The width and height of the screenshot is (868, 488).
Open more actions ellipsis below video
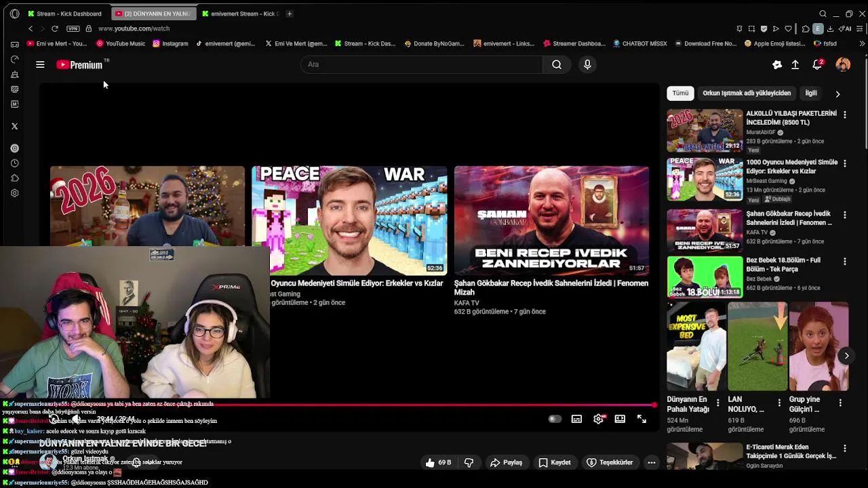coord(651,462)
